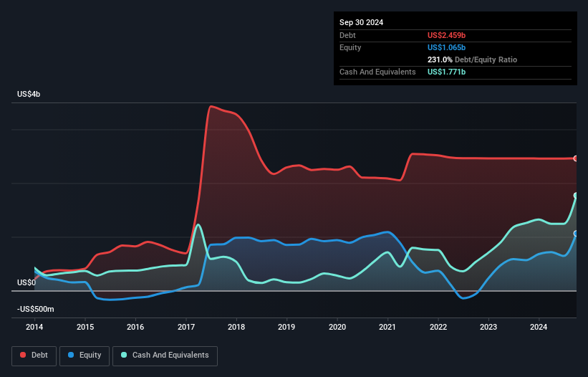
Task: Click the 231.0% Debt/Equity Ratio text
Action: 472,59
